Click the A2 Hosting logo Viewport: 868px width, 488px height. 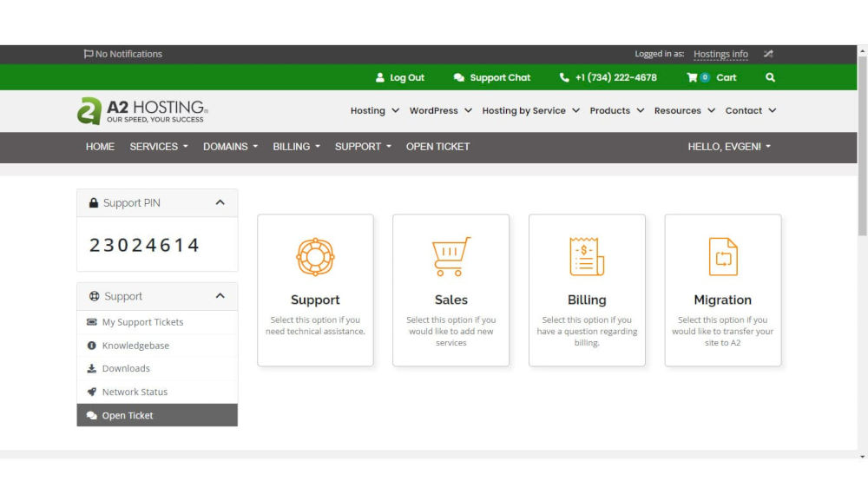click(x=142, y=111)
